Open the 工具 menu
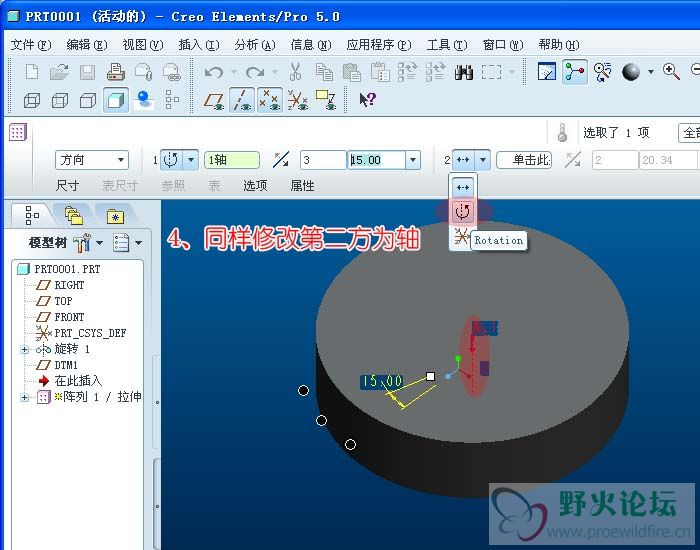This screenshot has height=550, width=700. click(447, 45)
